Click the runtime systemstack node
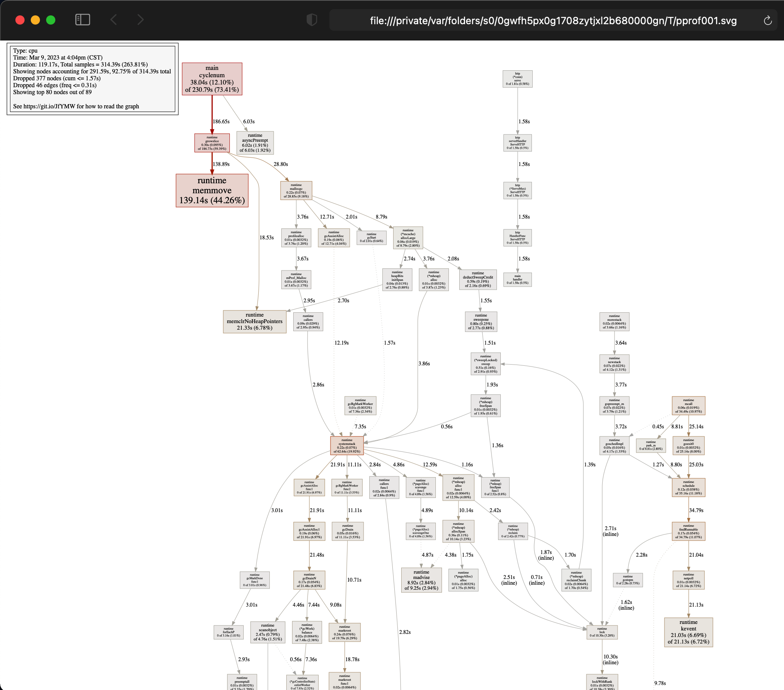784x690 pixels. point(347,446)
